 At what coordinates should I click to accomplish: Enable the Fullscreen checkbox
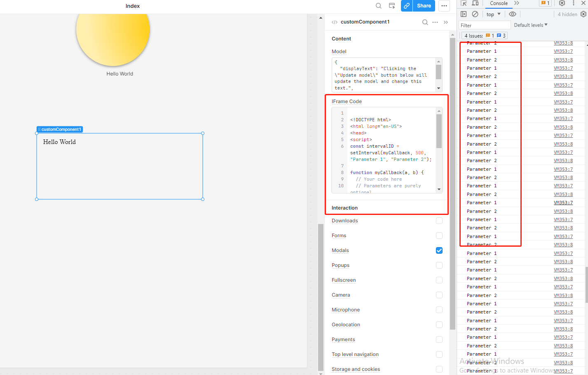coord(439,280)
